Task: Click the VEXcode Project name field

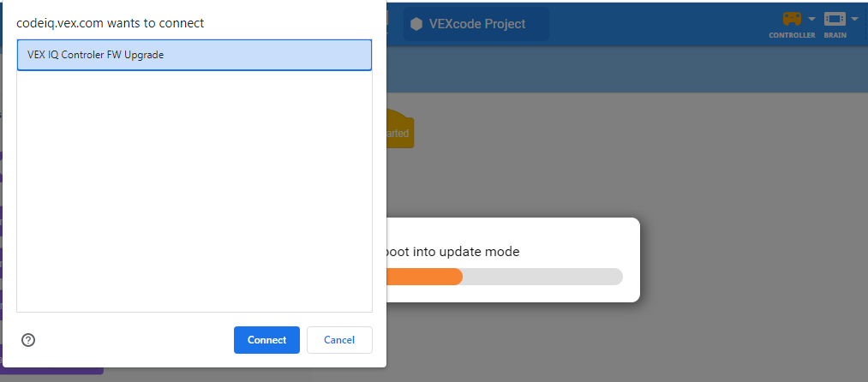Action: tap(477, 24)
